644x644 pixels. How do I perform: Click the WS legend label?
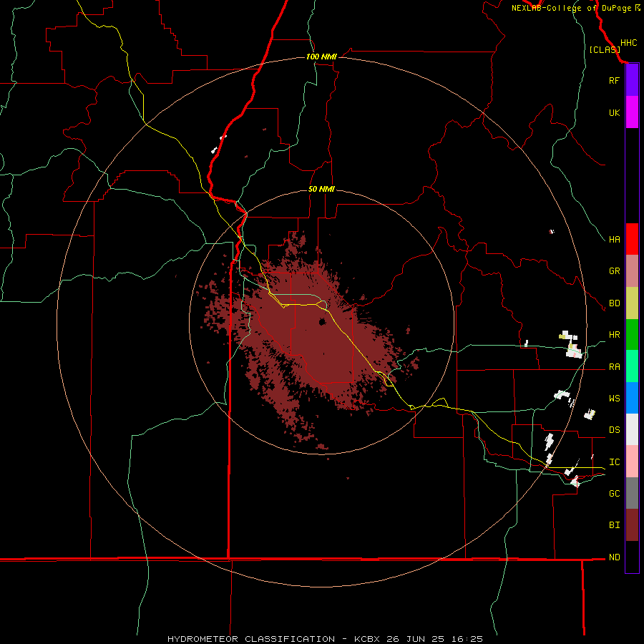pyautogui.click(x=614, y=398)
